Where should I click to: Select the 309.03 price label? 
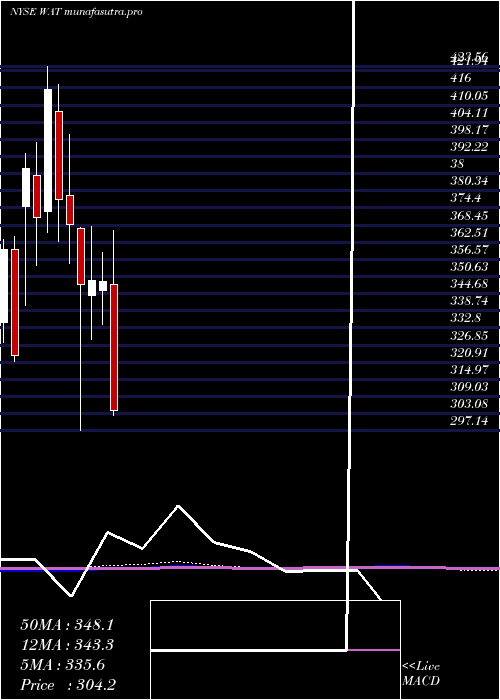pyautogui.click(x=469, y=387)
